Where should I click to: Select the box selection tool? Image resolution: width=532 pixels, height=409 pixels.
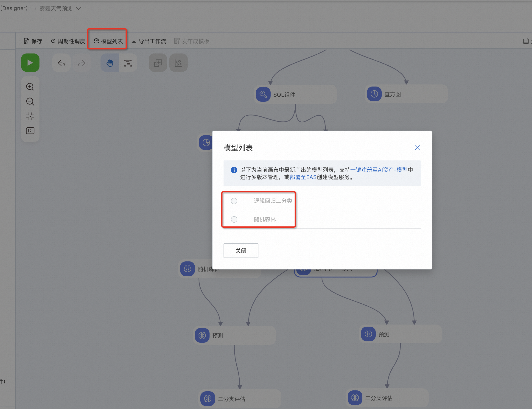pyautogui.click(x=128, y=63)
